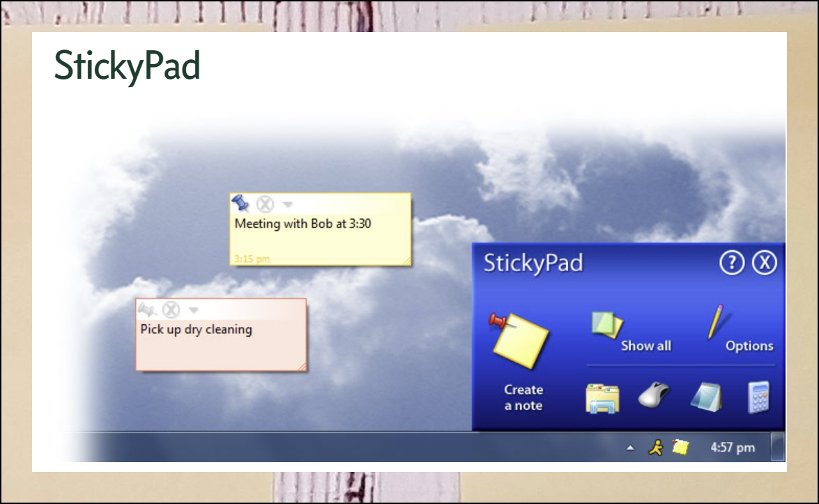The height and width of the screenshot is (504, 819).
Task: Close the StickyPad panel with the X button
Action: 764,262
